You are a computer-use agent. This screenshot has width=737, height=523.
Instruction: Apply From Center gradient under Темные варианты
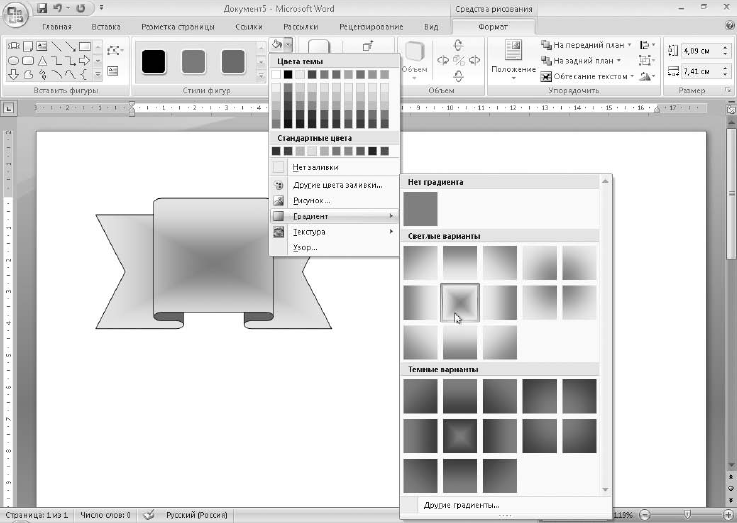(460, 436)
